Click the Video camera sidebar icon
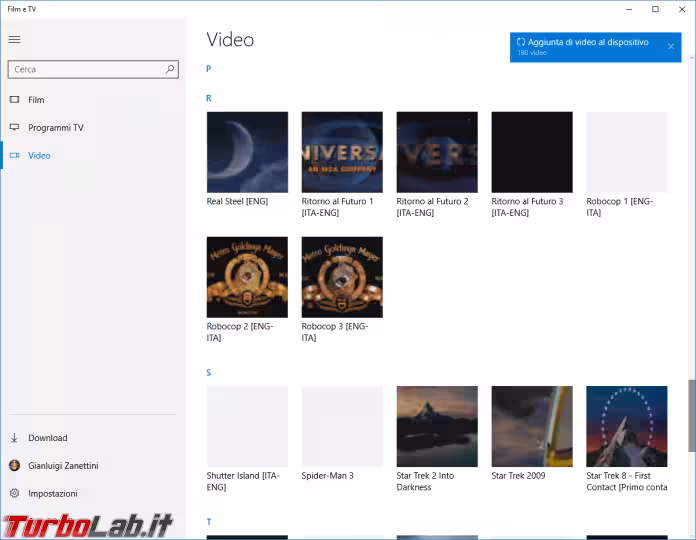The image size is (696, 540). 15,155
